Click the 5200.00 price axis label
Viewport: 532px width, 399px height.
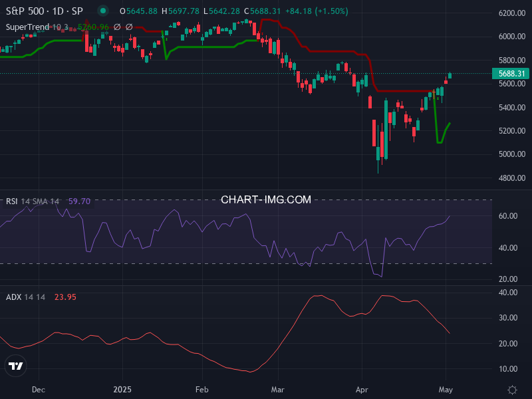(512, 131)
